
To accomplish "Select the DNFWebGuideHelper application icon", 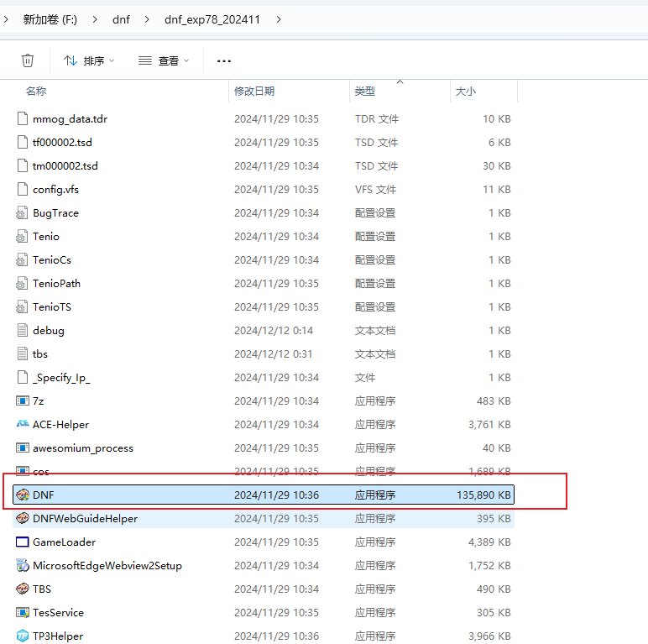I will (23, 518).
